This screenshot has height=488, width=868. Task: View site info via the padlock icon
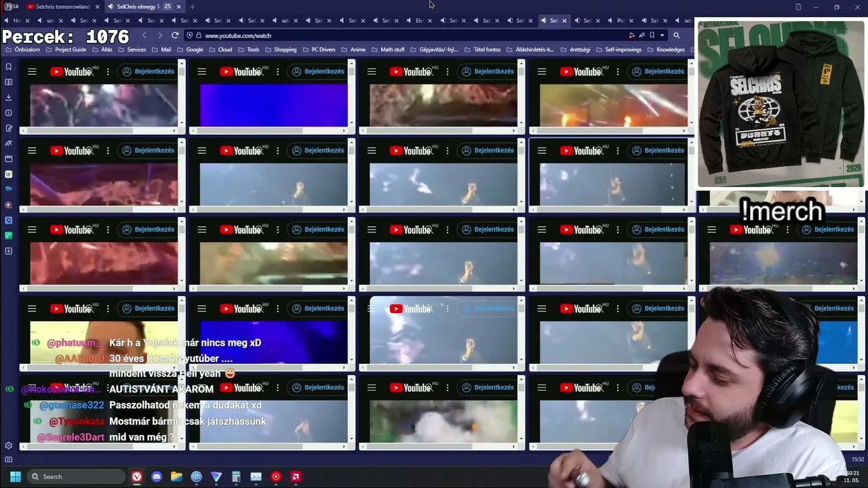pos(198,35)
